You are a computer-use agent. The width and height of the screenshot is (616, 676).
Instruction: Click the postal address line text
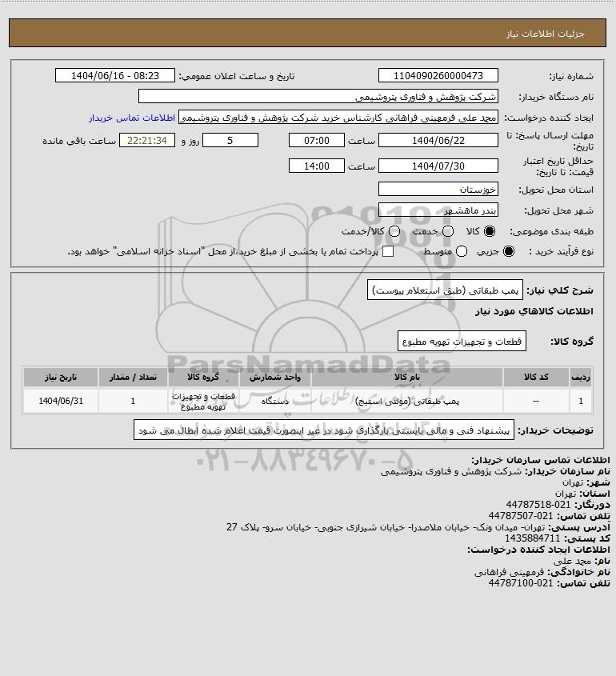386,527
